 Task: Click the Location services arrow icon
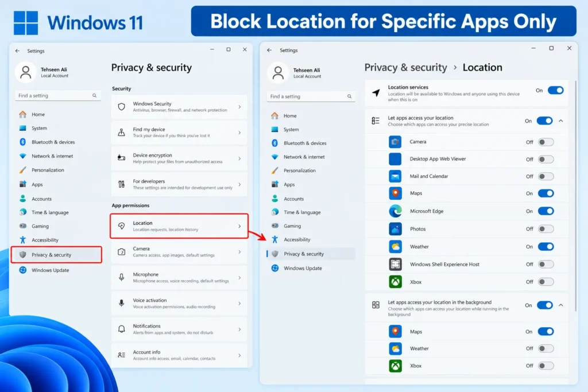[376, 92]
